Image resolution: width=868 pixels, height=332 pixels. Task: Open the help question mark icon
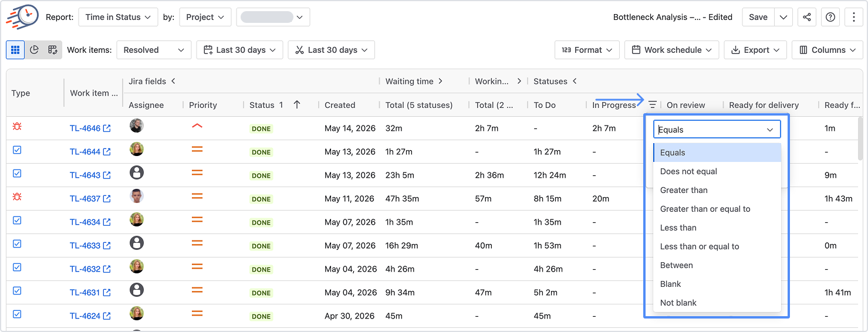pos(830,17)
